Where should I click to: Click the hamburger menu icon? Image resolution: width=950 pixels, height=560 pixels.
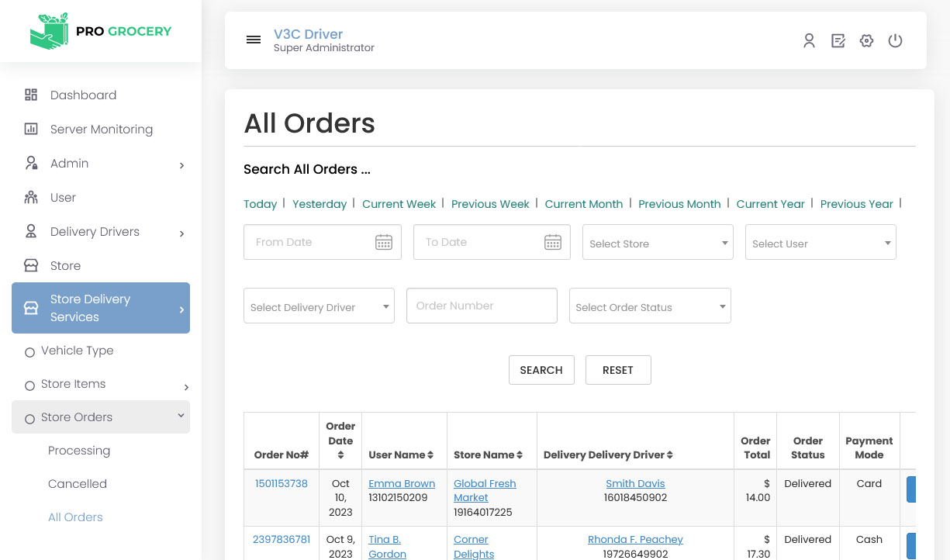click(254, 40)
